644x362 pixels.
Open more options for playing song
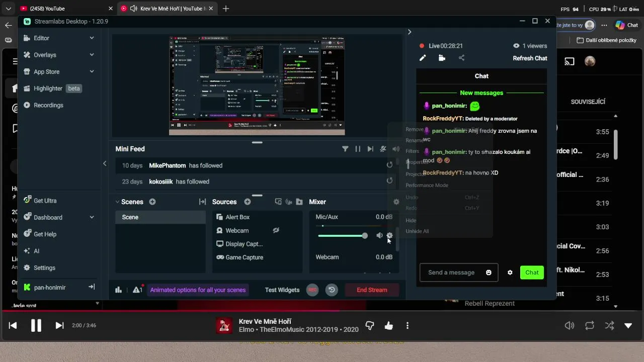pos(408,325)
